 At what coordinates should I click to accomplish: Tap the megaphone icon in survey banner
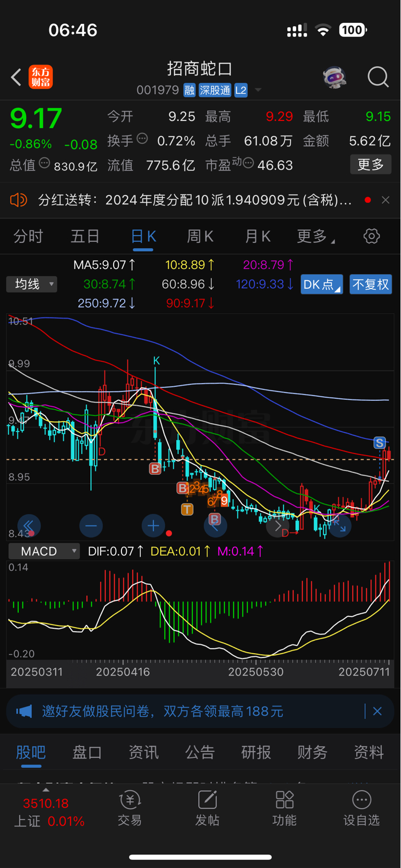pyautogui.click(x=24, y=711)
